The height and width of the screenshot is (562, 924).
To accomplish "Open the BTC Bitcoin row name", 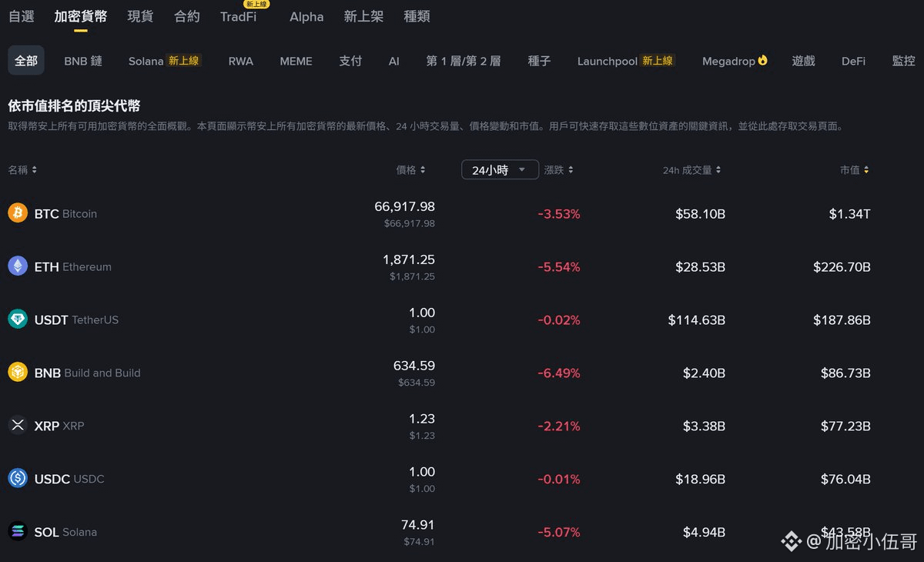I will 65,213.
